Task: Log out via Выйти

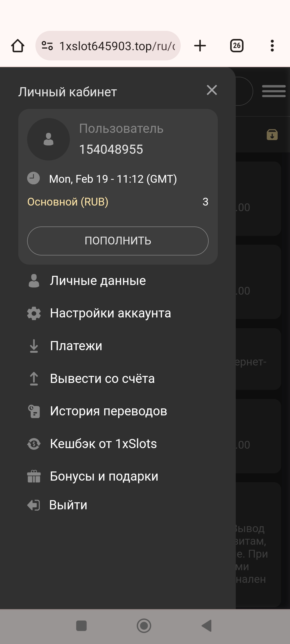Action: 68,505
